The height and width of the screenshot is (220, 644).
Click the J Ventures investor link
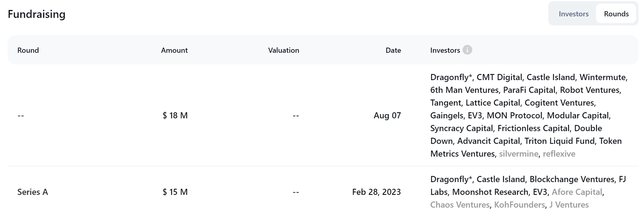pyautogui.click(x=569, y=205)
